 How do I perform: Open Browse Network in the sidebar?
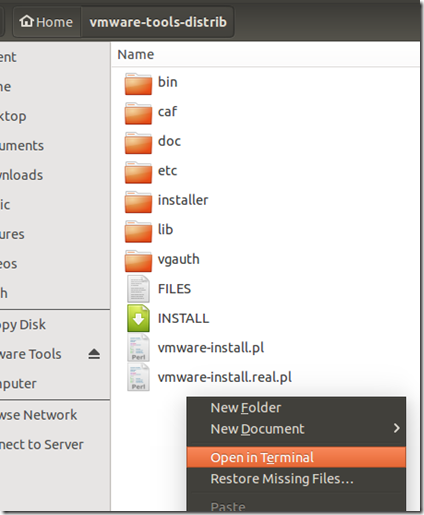[x=55, y=415]
